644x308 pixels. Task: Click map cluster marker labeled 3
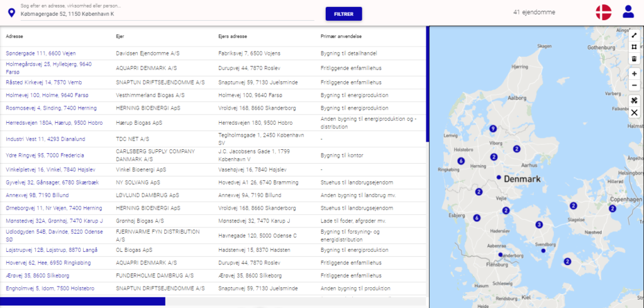click(x=539, y=225)
